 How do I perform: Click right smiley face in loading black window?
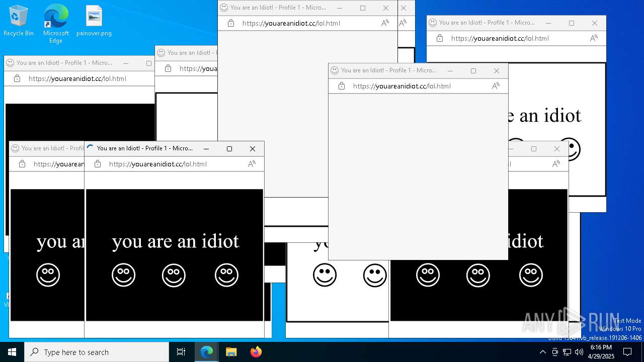click(226, 275)
